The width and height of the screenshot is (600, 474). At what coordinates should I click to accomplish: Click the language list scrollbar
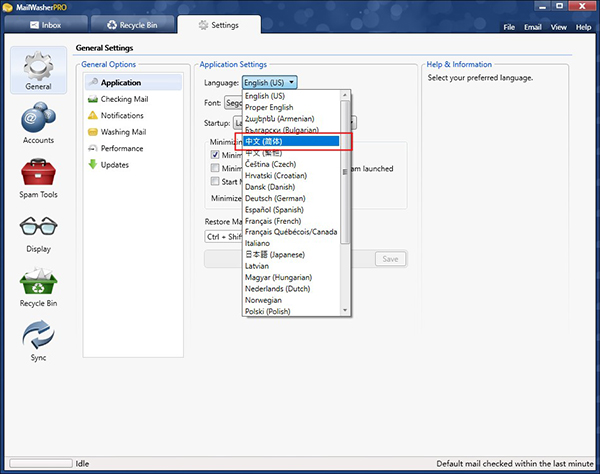click(346, 170)
